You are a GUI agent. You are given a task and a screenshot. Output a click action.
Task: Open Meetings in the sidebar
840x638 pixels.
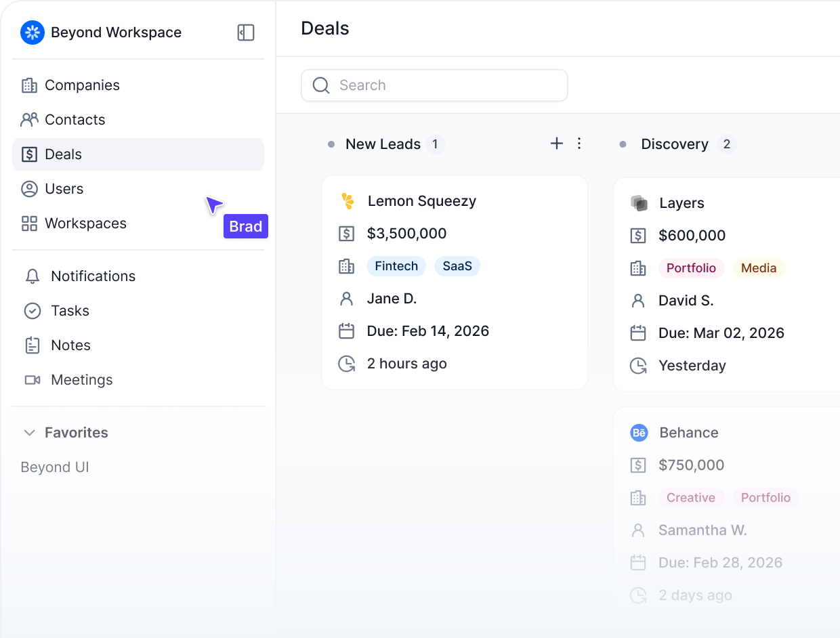(138, 380)
